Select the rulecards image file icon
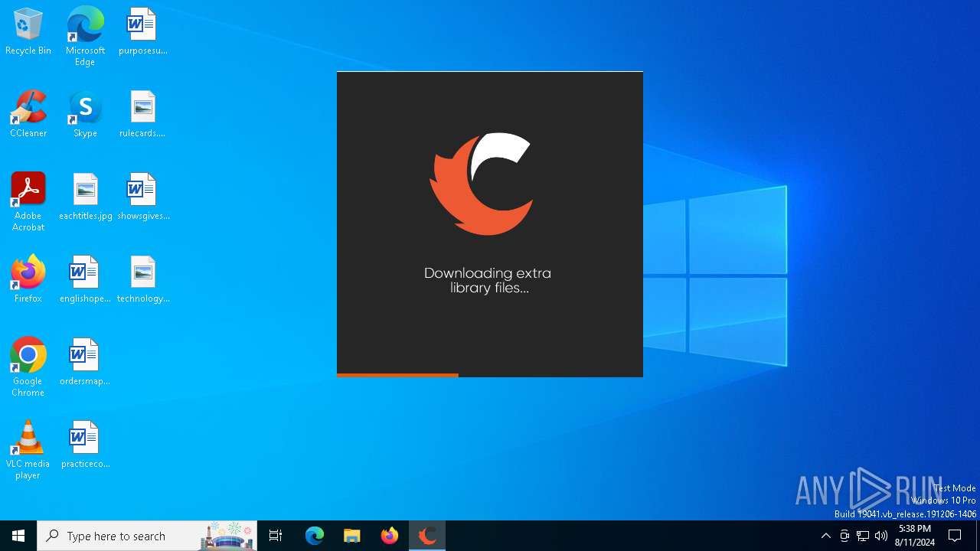This screenshot has width=980, height=551. 142,115
